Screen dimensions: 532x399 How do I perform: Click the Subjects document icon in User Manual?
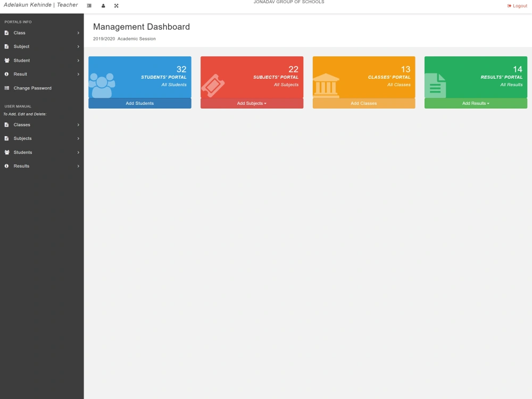point(6,138)
